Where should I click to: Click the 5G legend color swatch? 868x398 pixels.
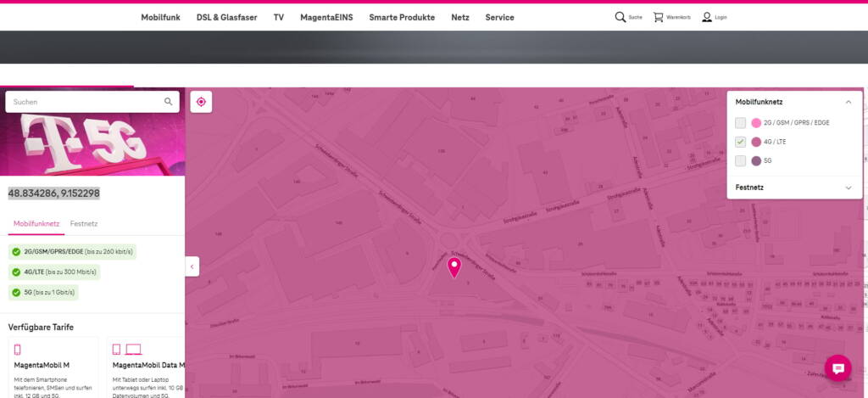(756, 160)
